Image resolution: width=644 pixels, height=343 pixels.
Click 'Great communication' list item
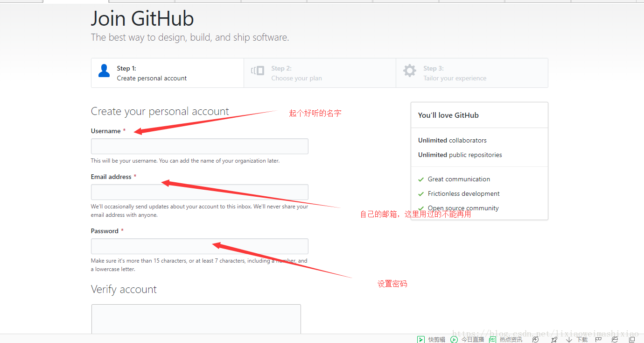[x=459, y=179]
